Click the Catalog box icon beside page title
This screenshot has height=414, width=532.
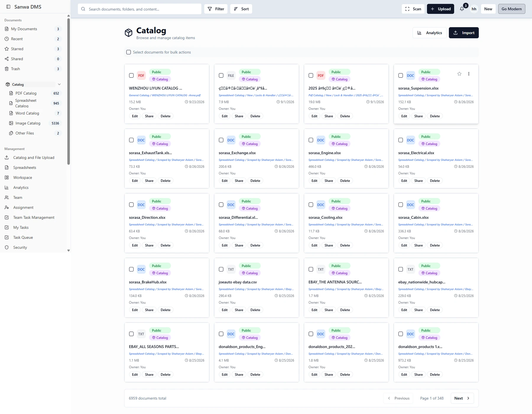coord(129,33)
